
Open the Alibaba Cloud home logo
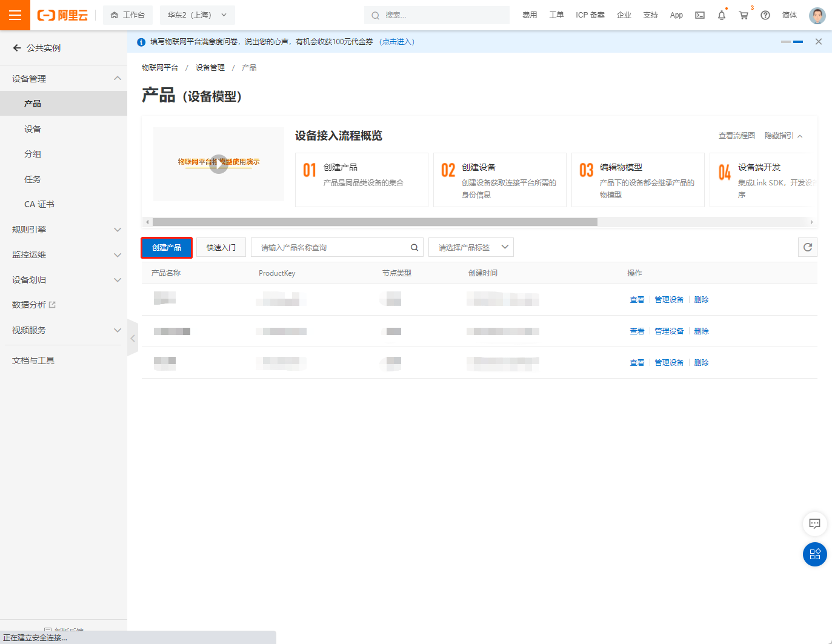pos(62,15)
